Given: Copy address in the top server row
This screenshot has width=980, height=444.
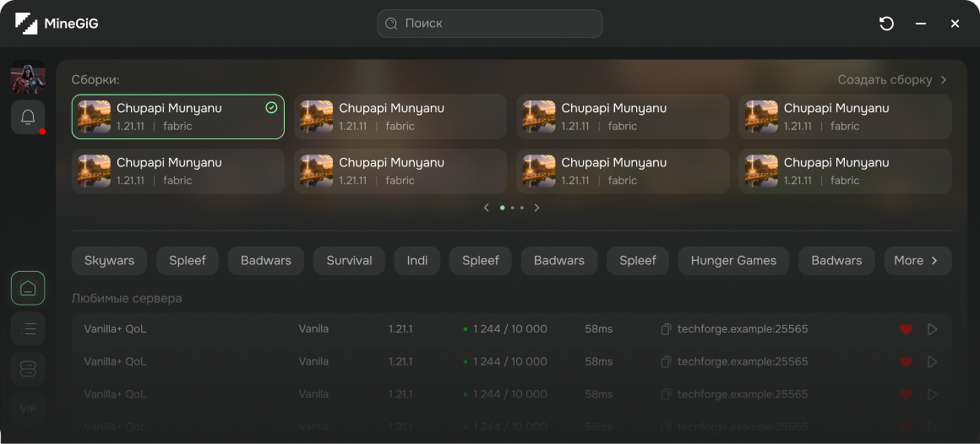Looking at the screenshot, I should click(667, 329).
